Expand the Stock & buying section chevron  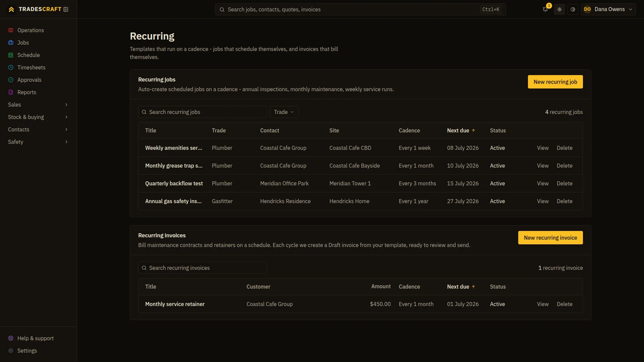[66, 117]
